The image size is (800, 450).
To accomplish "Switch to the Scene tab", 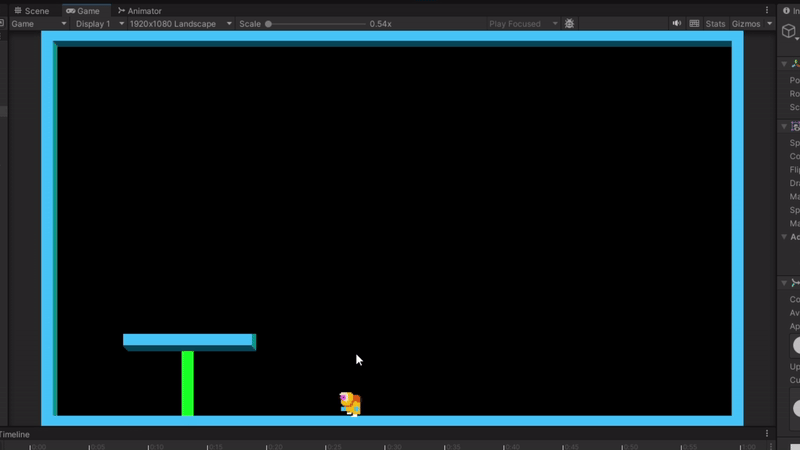I will 32,11.
